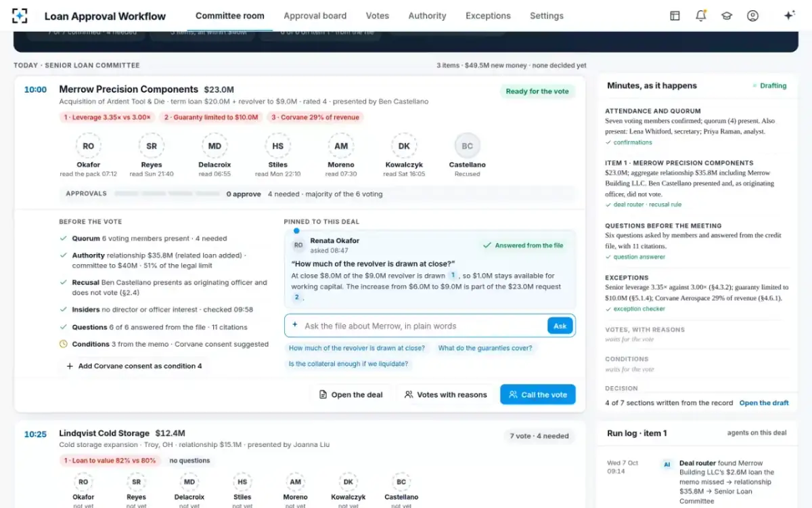This screenshot has width=812, height=508.
Task: Click the Call the vote button
Action: tap(538, 395)
